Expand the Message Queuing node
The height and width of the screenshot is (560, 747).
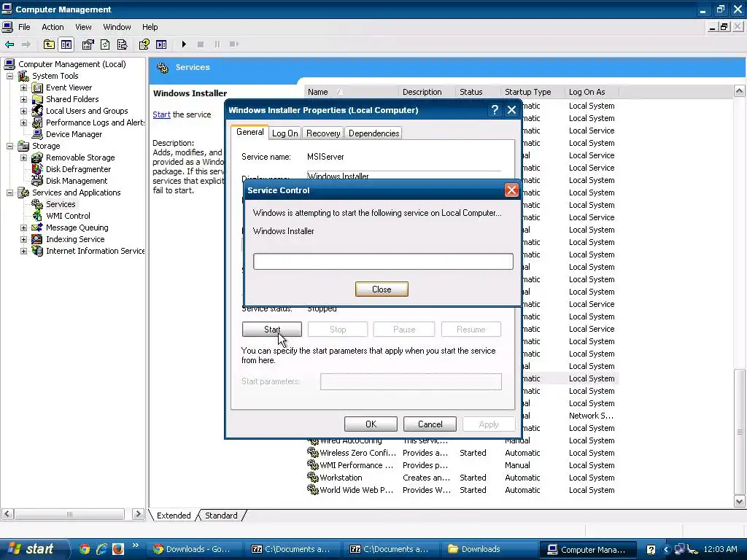coord(23,227)
